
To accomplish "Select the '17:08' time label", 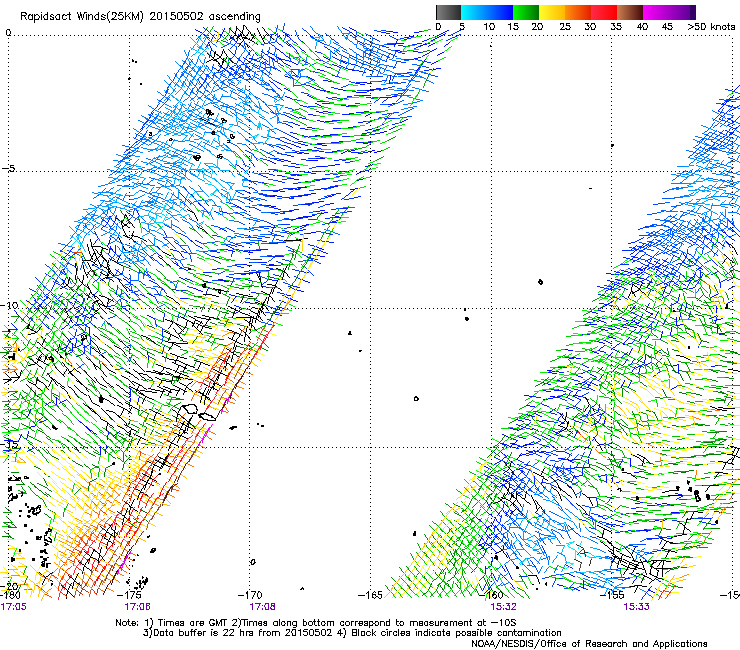I will 262,606.
